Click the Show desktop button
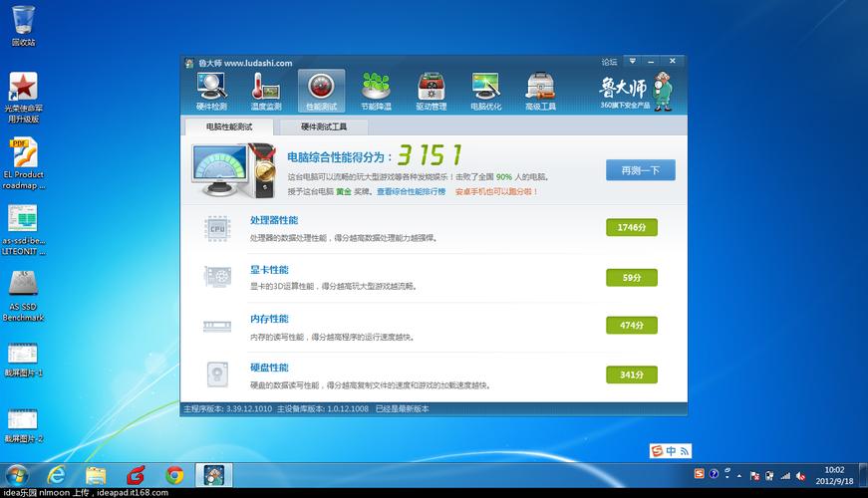 tap(864, 475)
